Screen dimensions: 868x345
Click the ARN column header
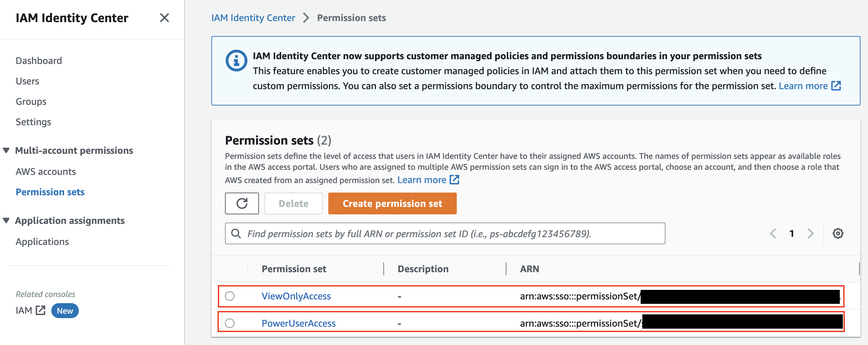pyautogui.click(x=530, y=269)
